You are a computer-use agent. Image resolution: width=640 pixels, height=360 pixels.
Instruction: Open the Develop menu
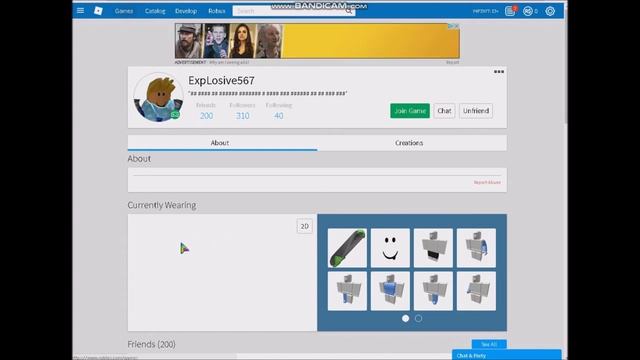tap(186, 11)
